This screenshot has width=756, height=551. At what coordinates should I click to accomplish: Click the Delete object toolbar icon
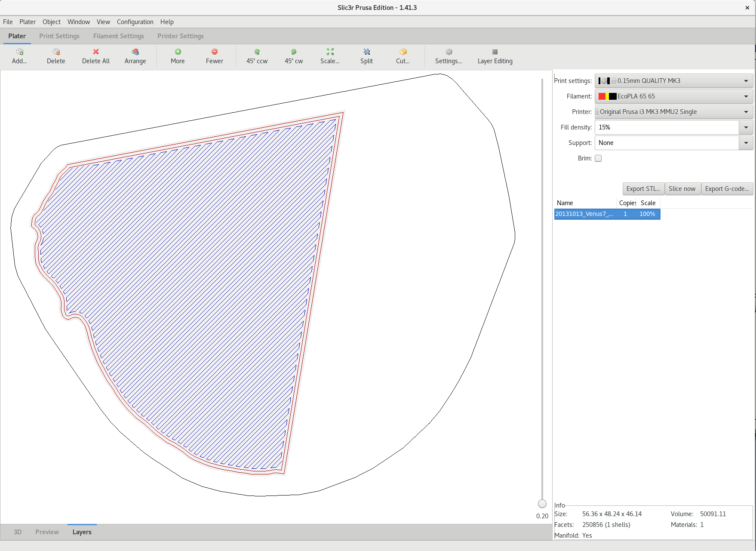(x=56, y=52)
